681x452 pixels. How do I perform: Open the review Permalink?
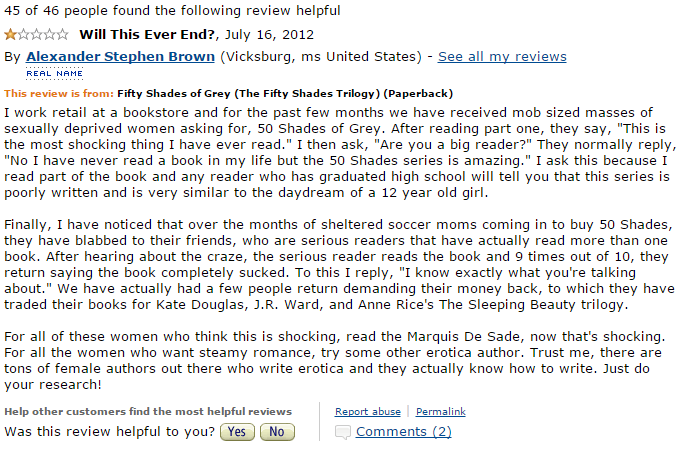[x=440, y=411]
